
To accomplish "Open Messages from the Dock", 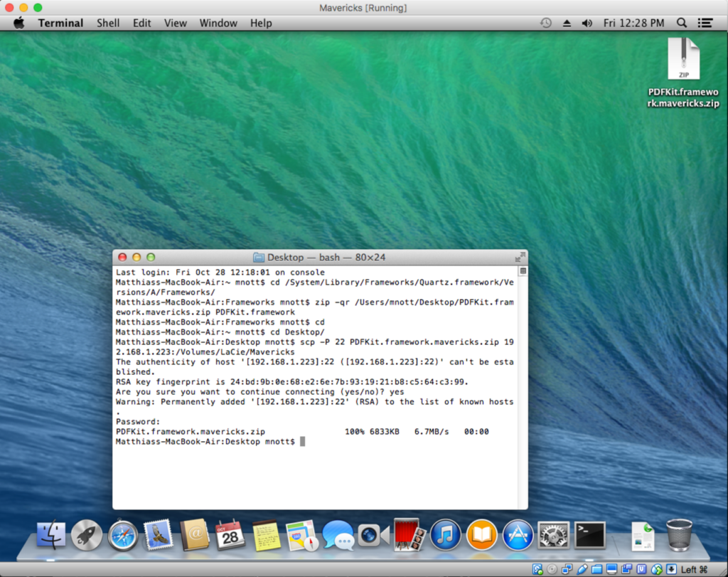I will coord(337,534).
